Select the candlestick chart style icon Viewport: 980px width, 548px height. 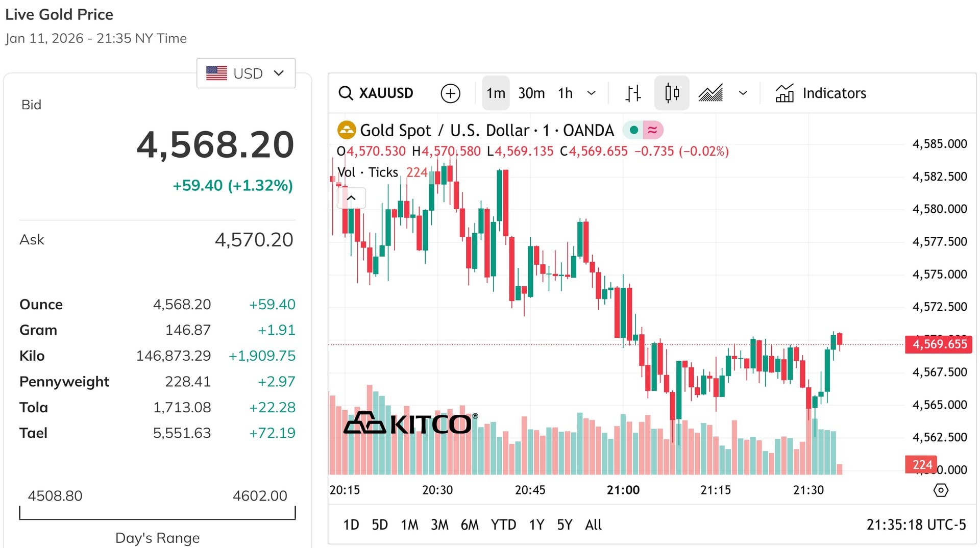pyautogui.click(x=672, y=93)
